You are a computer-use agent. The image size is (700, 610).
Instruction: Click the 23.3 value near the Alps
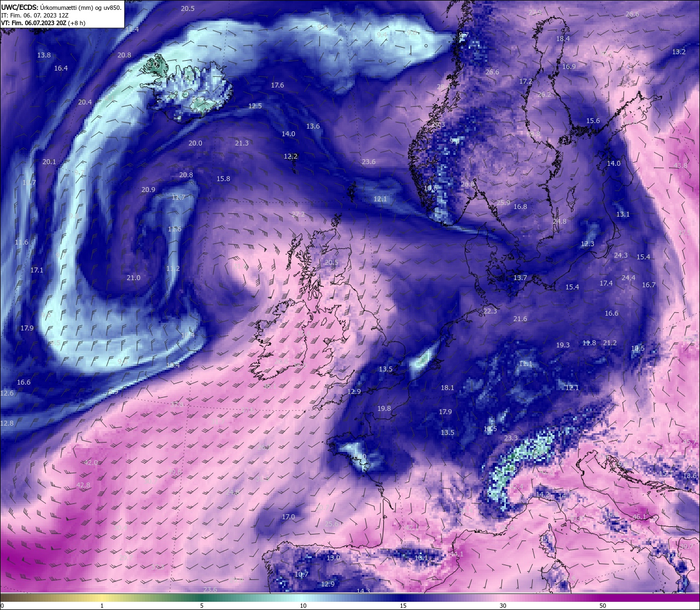[511, 438]
